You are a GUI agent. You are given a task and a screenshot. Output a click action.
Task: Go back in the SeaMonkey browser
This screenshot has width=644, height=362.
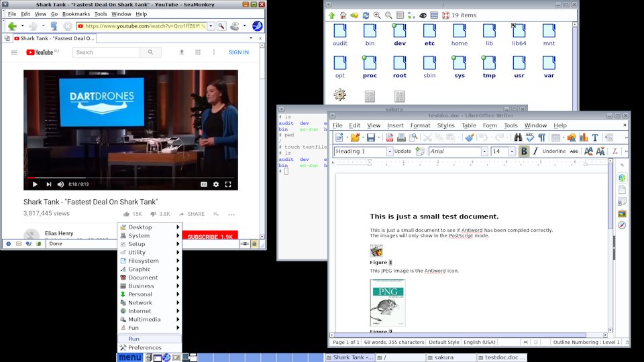[12, 26]
